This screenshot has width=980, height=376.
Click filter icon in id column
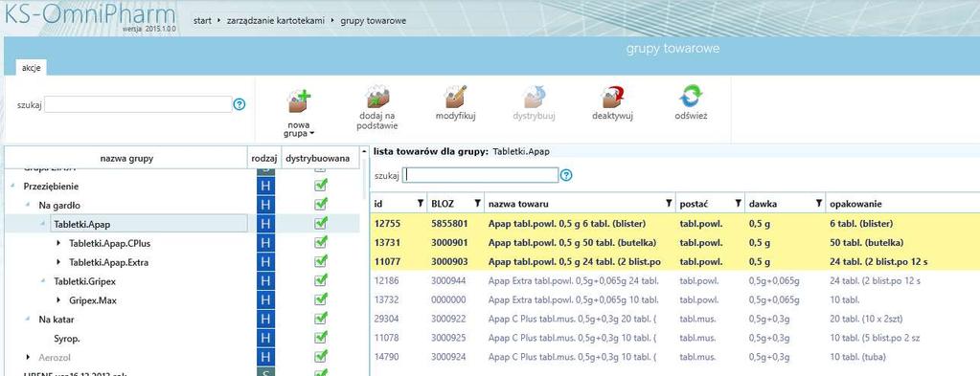tap(420, 203)
